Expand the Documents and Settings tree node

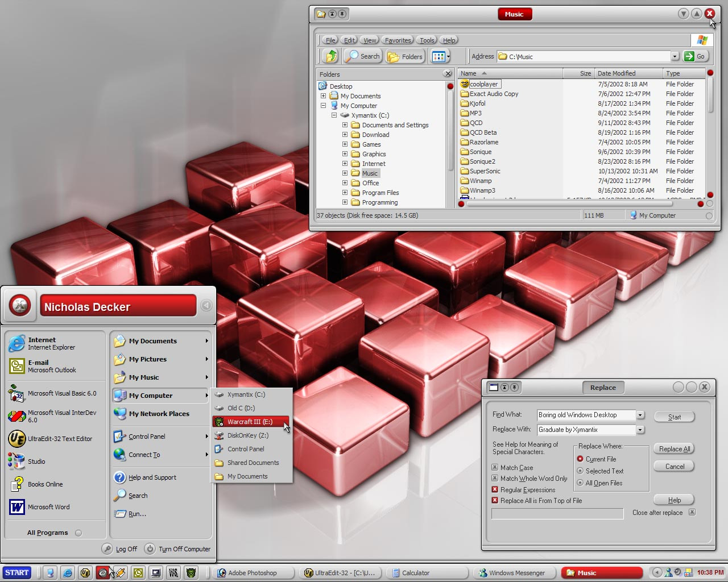click(x=345, y=125)
